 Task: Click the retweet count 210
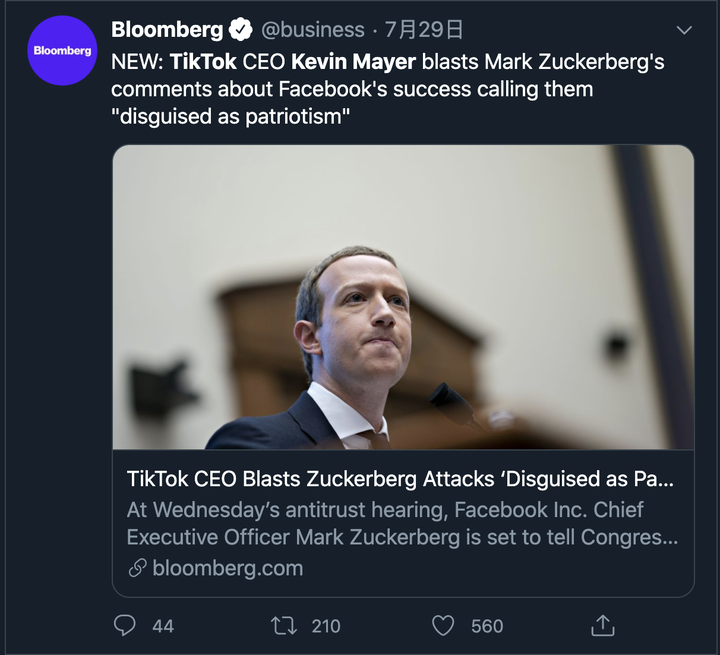(x=326, y=626)
